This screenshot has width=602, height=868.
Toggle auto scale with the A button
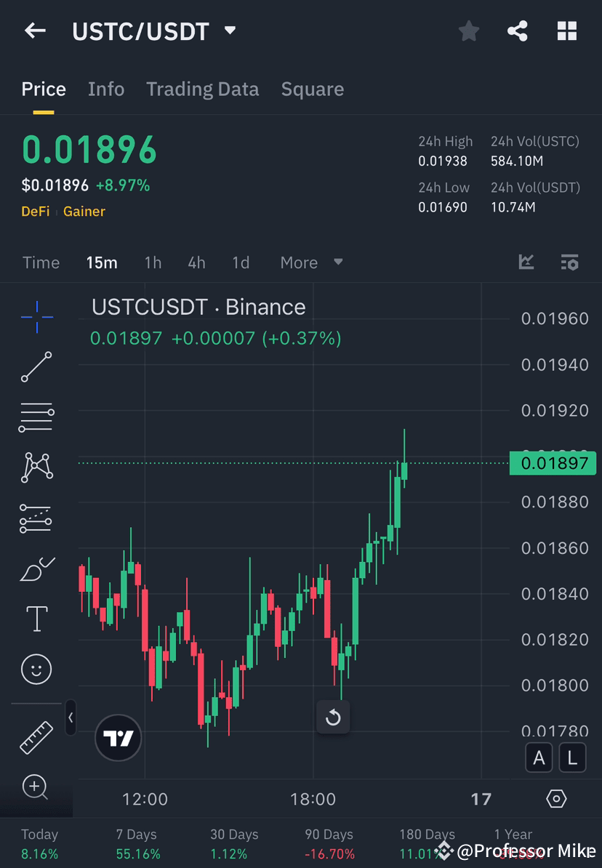[539, 758]
